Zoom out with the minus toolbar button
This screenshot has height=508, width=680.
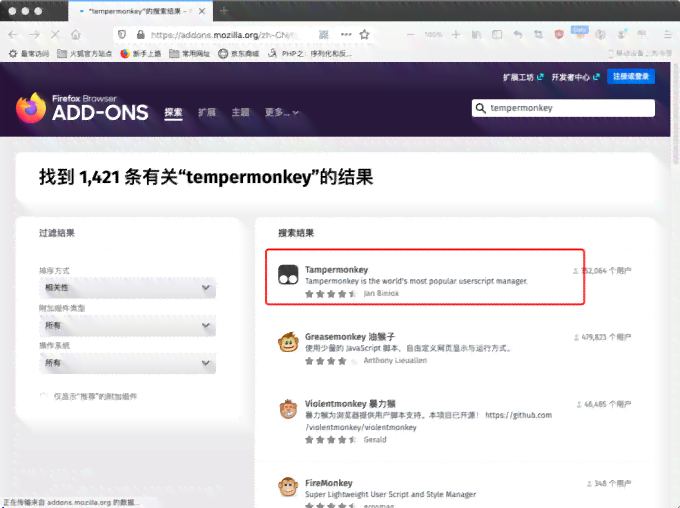410,35
